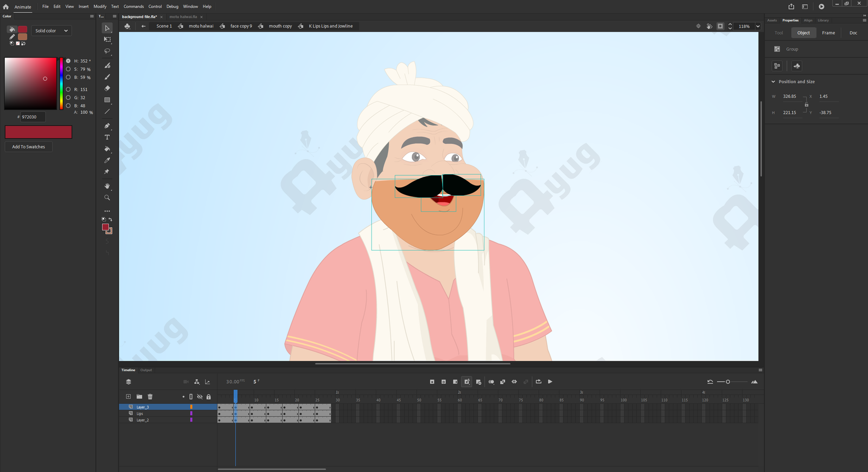
Task: Open the Modify menu
Action: pyautogui.click(x=100, y=7)
